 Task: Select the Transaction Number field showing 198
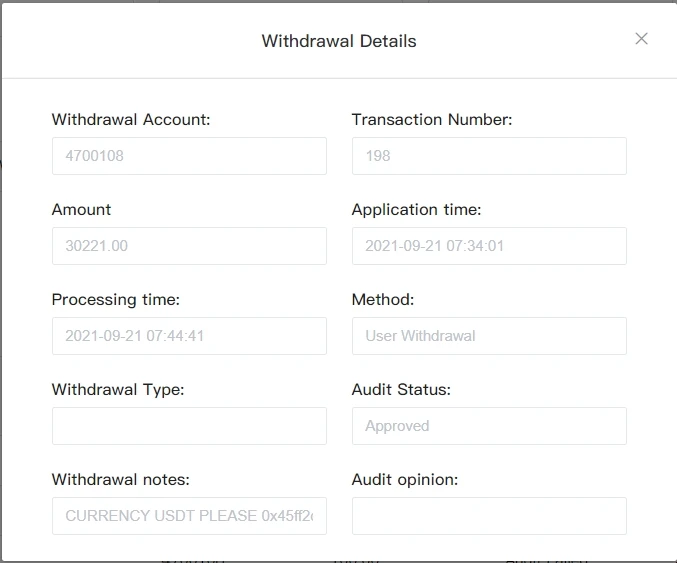tap(489, 156)
